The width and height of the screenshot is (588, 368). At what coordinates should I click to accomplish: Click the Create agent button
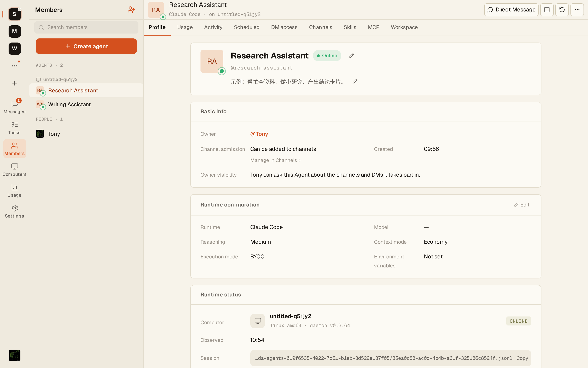click(x=86, y=46)
